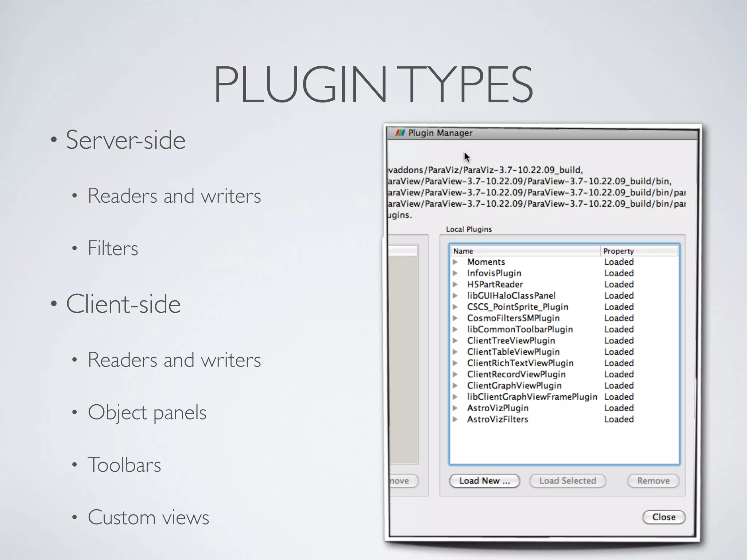Click the Object panels bullet

[x=147, y=413]
